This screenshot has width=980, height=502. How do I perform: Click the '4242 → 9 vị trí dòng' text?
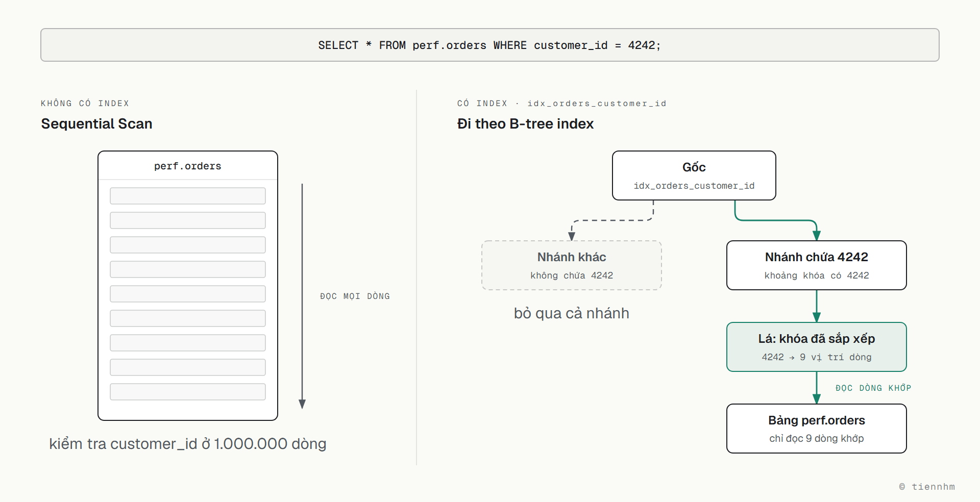tap(817, 357)
